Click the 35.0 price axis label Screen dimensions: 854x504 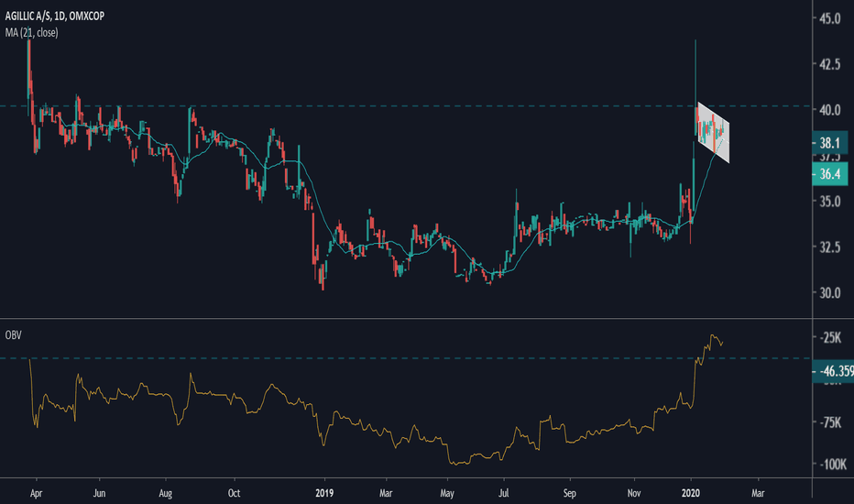tap(830, 202)
